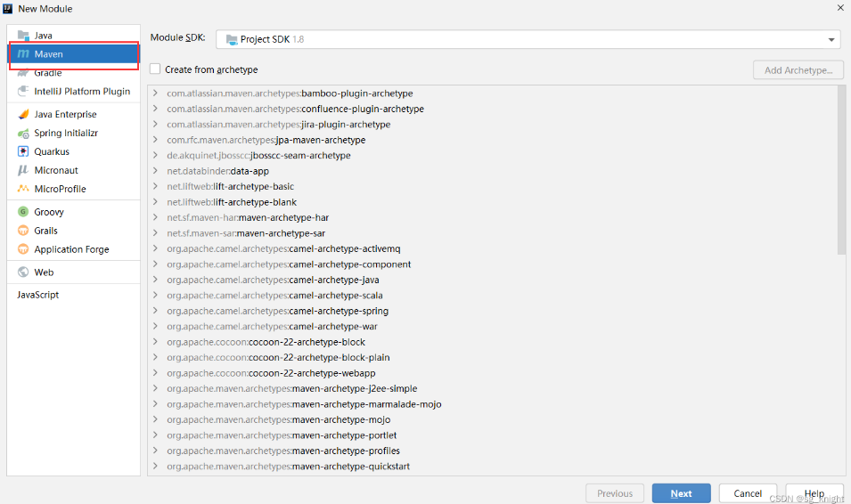Expand jbosscc-seam-archetype entry
This screenshot has width=851, height=504.
click(x=155, y=155)
